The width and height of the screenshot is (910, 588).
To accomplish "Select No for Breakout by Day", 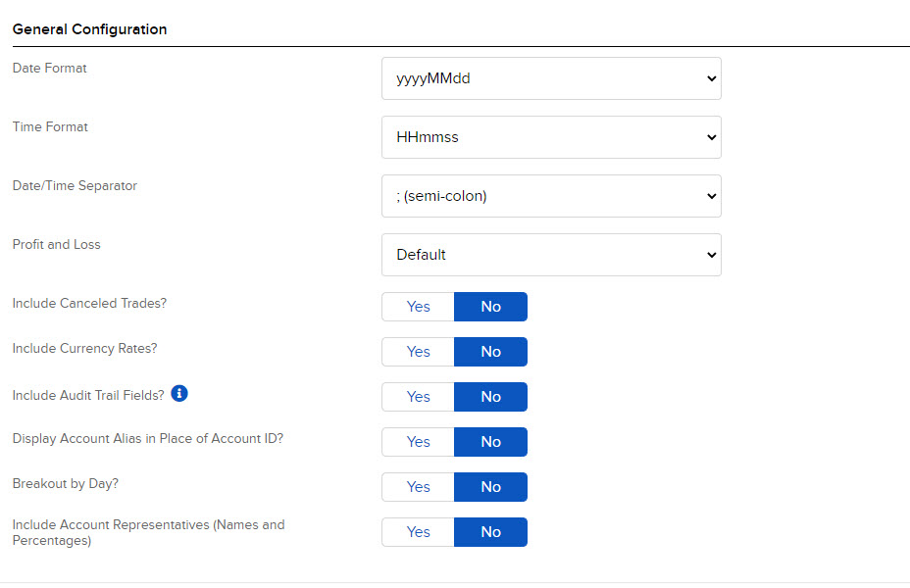I will (x=490, y=487).
